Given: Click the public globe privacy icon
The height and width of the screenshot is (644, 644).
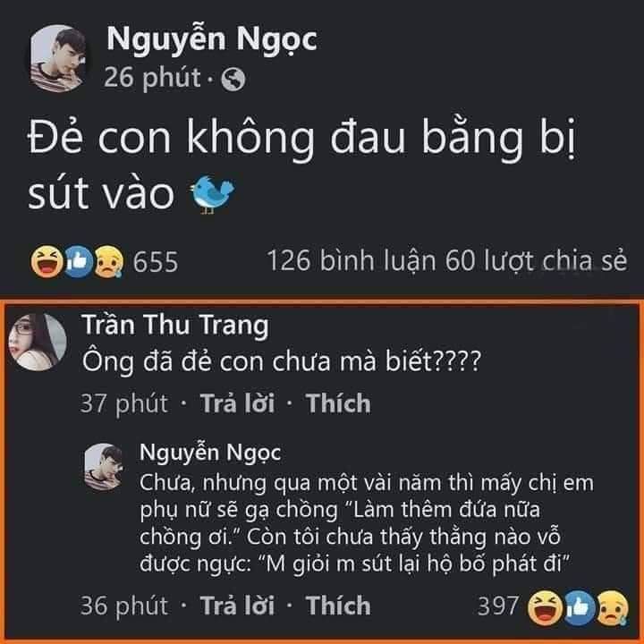Looking at the screenshot, I should pos(233,79).
